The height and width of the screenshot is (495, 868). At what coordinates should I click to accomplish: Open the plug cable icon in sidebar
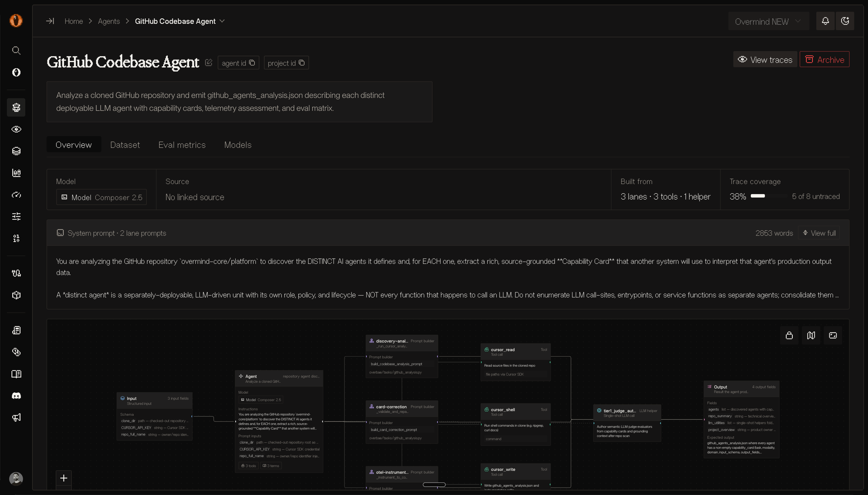click(x=16, y=273)
